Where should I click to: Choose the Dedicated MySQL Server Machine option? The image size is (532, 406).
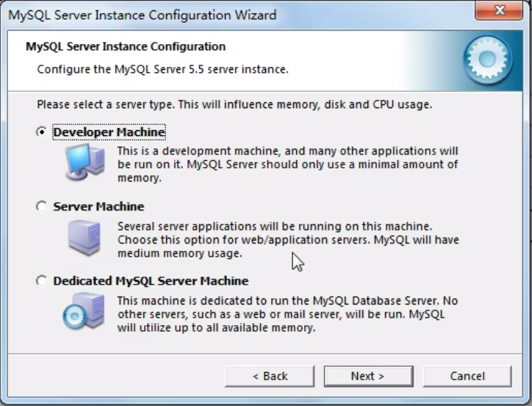click(x=41, y=281)
